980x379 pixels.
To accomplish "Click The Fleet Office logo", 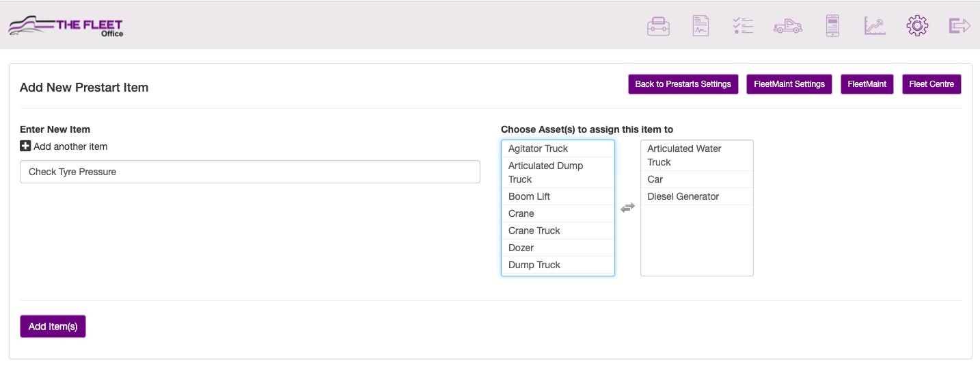I will point(66,26).
